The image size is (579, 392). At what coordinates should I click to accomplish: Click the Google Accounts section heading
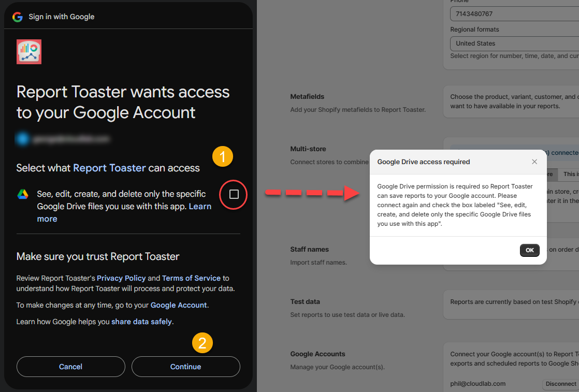(x=317, y=354)
